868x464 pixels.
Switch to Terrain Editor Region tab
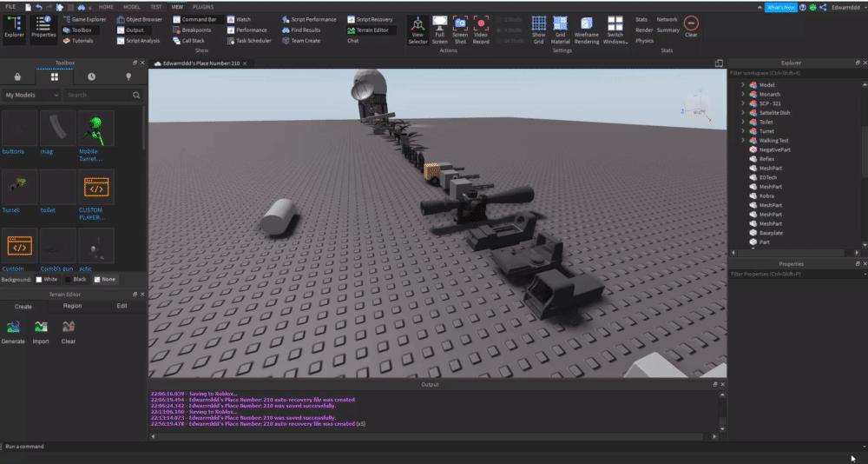click(73, 306)
